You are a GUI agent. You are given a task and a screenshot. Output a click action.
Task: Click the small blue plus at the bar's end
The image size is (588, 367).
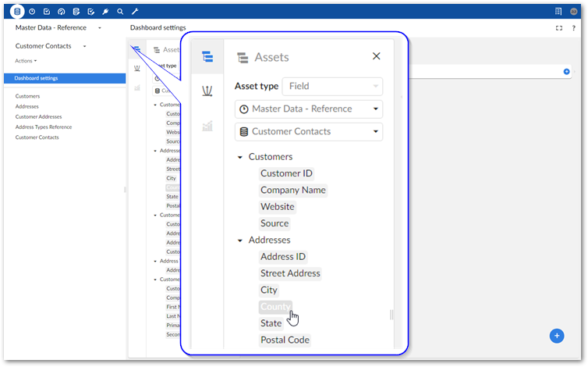click(566, 71)
